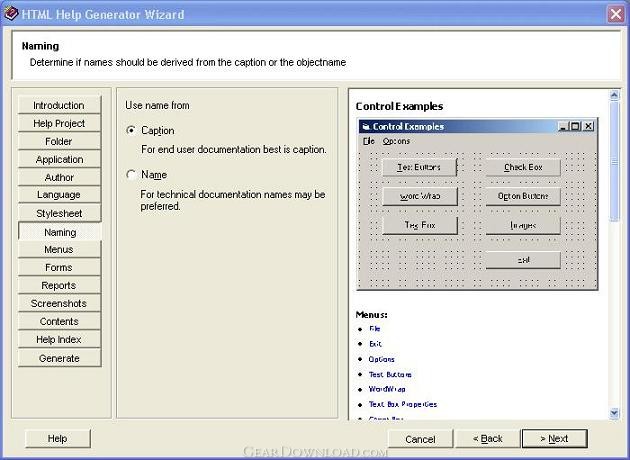
Task: Open the WordWrap link
Action: click(387, 389)
